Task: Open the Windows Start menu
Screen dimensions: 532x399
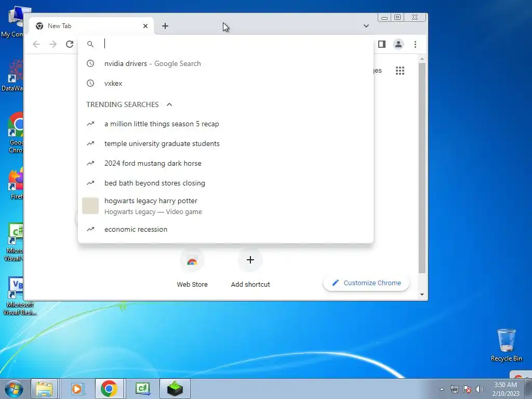Action: click(14, 389)
